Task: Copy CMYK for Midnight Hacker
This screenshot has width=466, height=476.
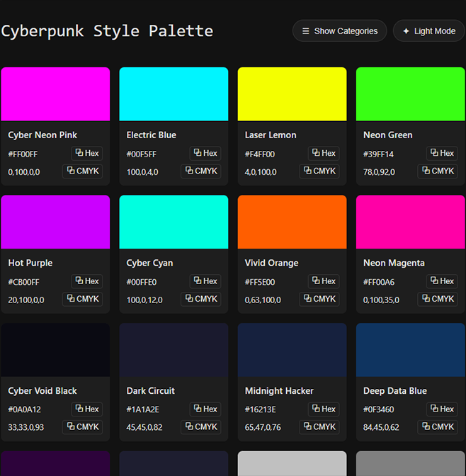Action: [x=319, y=427]
